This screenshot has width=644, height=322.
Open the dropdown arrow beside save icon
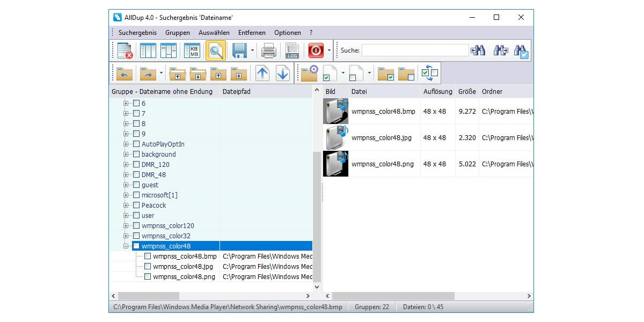(252, 50)
